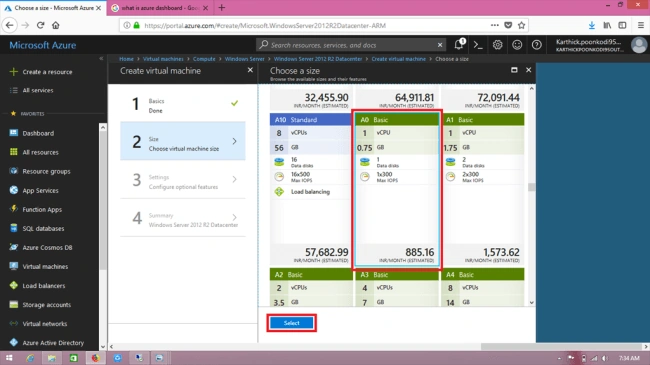This screenshot has height=365, width=650.
Task: Open Windows Start button
Action: pyautogui.click(x=9, y=358)
